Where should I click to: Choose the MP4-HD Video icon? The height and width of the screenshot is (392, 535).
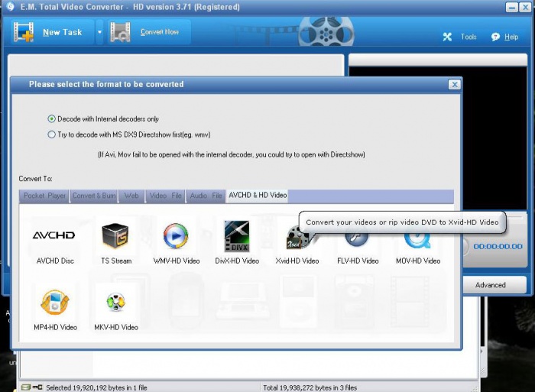point(55,303)
